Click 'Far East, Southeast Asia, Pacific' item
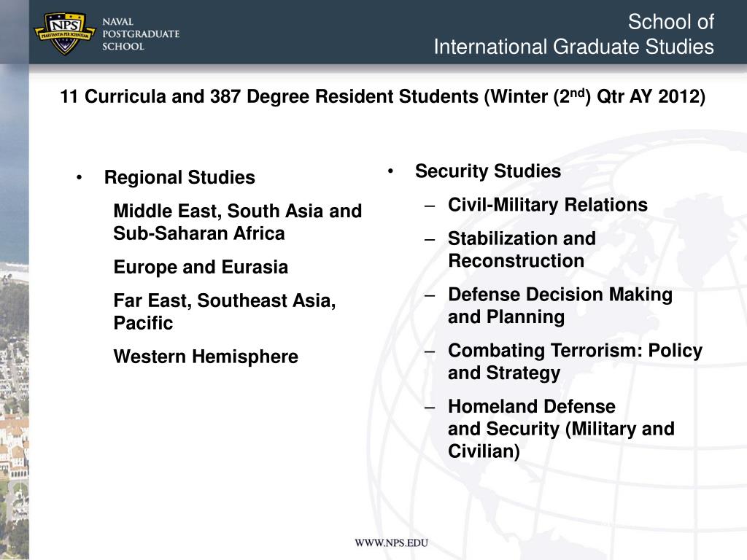 tap(225, 311)
